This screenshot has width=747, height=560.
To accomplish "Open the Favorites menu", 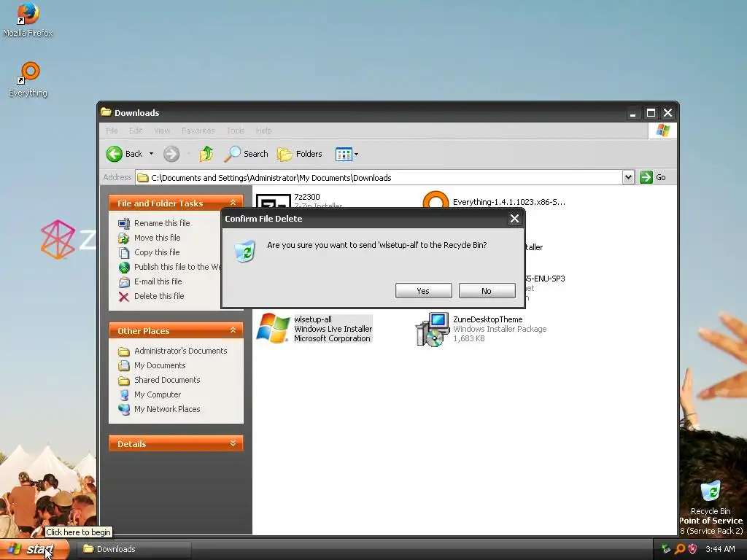I will (198, 131).
